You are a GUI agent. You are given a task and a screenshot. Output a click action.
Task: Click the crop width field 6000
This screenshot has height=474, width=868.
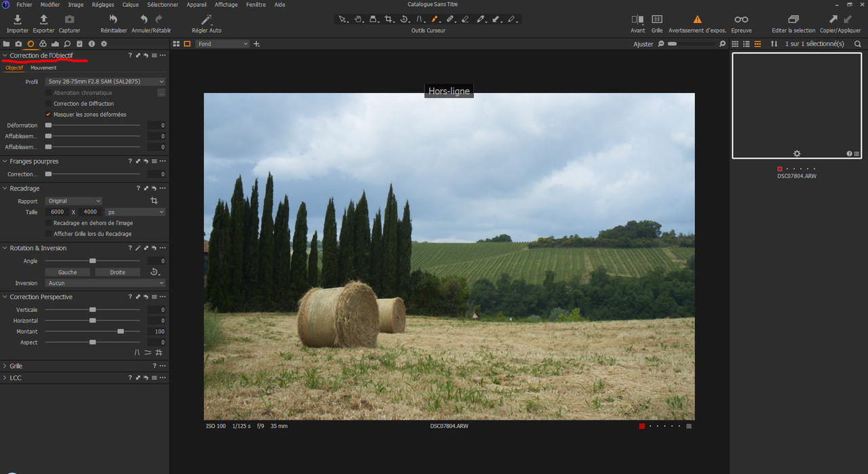pos(57,212)
